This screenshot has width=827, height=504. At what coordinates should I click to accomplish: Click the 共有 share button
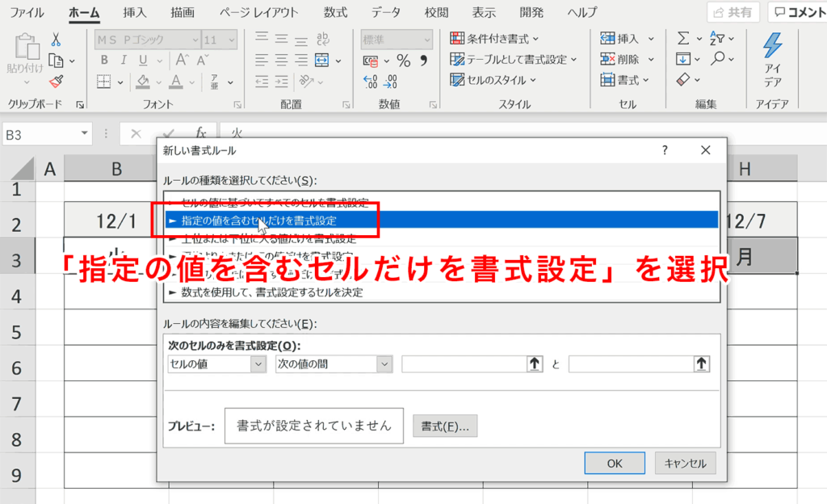733,12
